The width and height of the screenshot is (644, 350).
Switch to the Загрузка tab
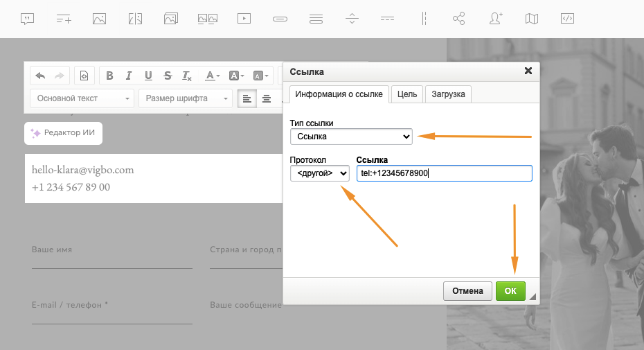point(448,94)
